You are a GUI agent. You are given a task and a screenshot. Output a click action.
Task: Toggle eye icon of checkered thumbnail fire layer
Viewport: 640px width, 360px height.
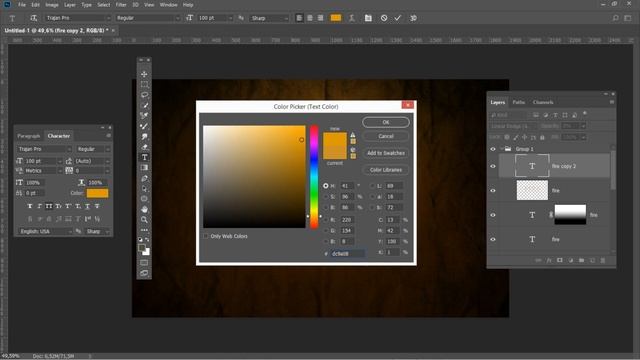pos(493,191)
